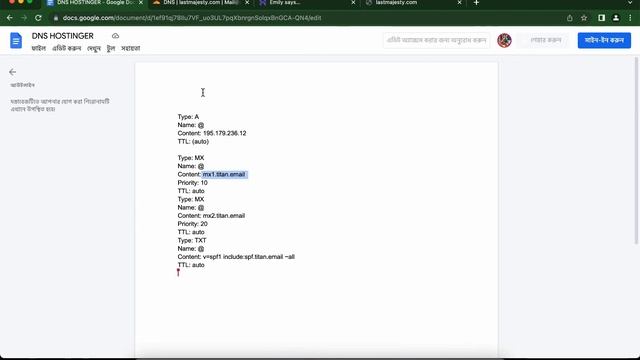This screenshot has height=360, width=640.
Task: Go forward in the browser
Action: point(24,18)
